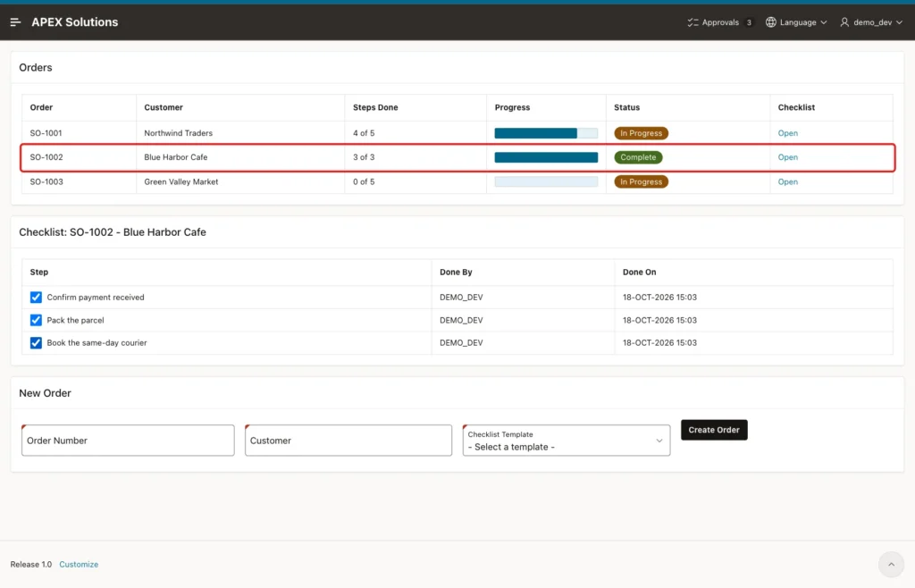This screenshot has width=915, height=588.
Task: Open checklist for order SO-1002
Action: coord(787,157)
